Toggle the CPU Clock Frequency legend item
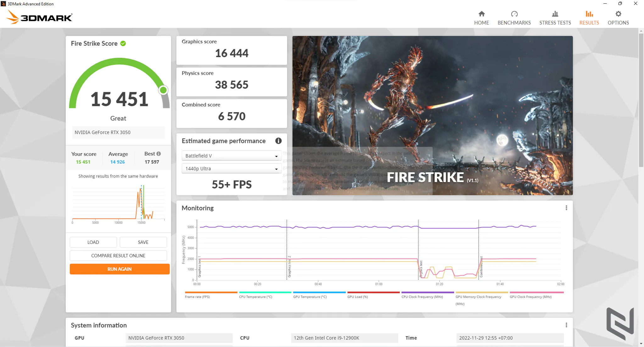 428,295
